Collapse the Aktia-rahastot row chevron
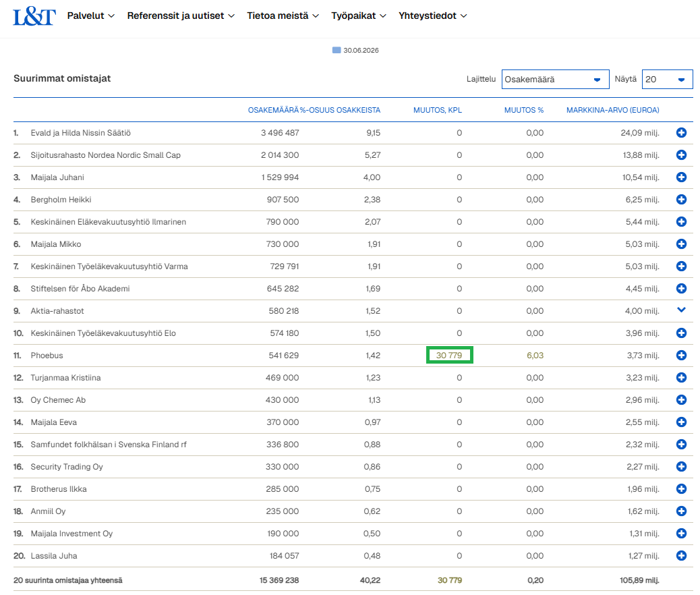The height and width of the screenshot is (595, 700). [x=681, y=310]
